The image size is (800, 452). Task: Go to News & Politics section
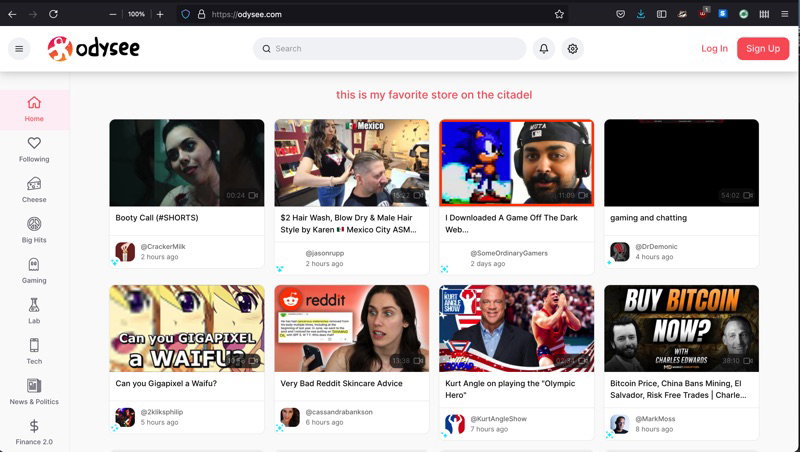point(34,392)
